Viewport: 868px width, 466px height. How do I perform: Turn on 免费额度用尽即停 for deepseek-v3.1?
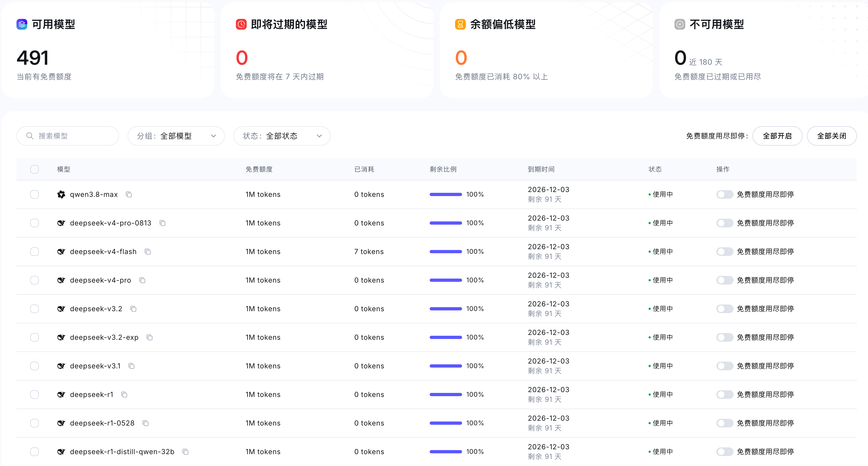click(725, 366)
